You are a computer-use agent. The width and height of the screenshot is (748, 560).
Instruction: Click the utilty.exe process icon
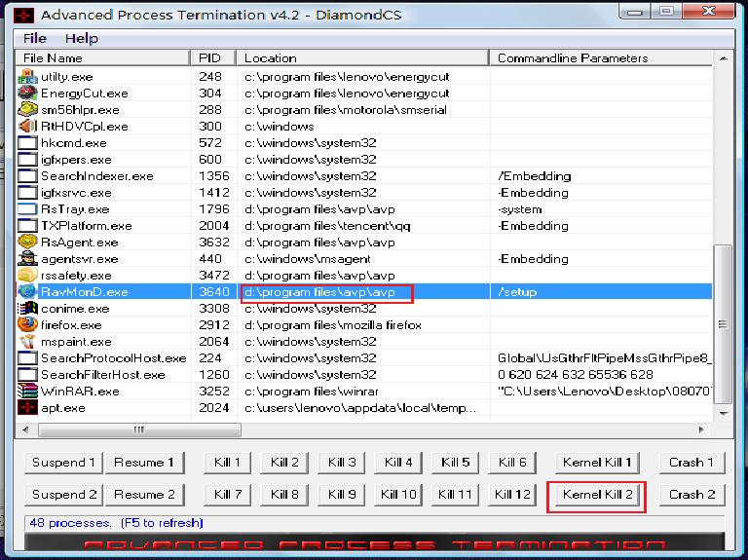27,76
